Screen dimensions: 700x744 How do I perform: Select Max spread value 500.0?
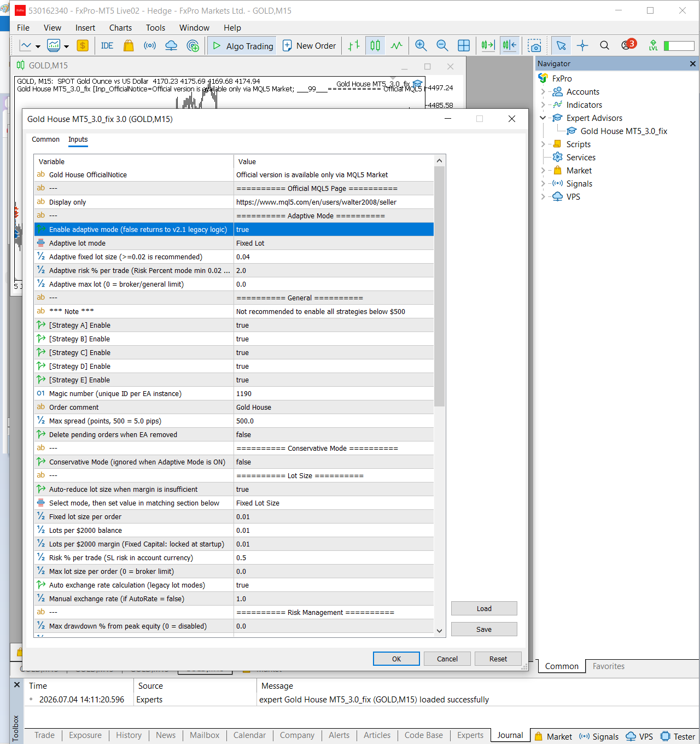coord(334,421)
